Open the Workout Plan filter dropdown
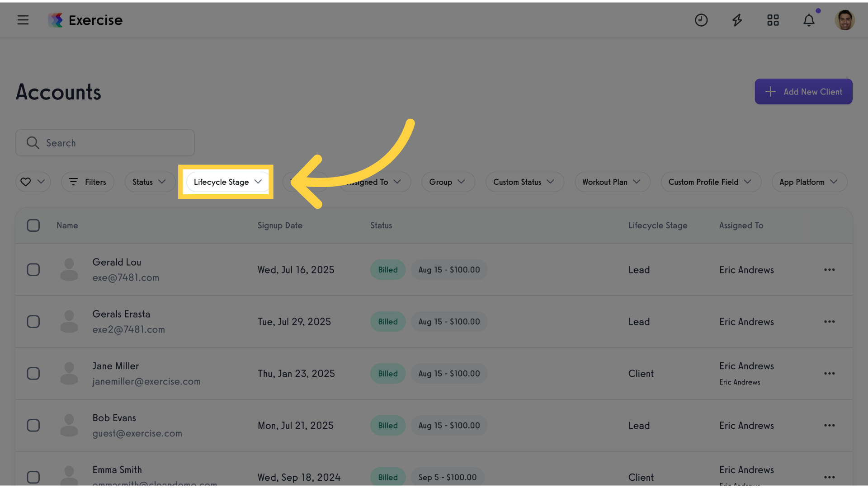The image size is (868, 488). (612, 182)
